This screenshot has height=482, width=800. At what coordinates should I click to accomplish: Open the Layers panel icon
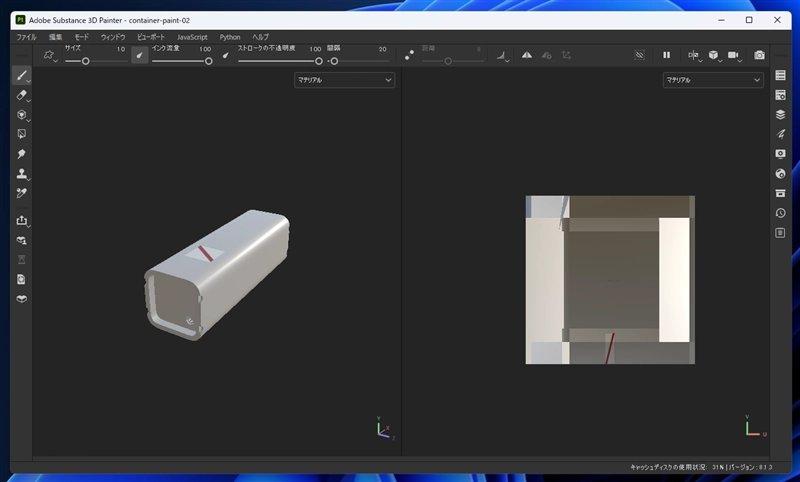(780, 114)
